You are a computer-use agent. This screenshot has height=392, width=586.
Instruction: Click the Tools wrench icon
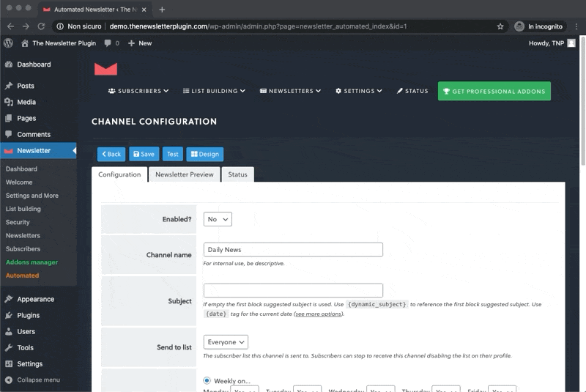pos(9,347)
